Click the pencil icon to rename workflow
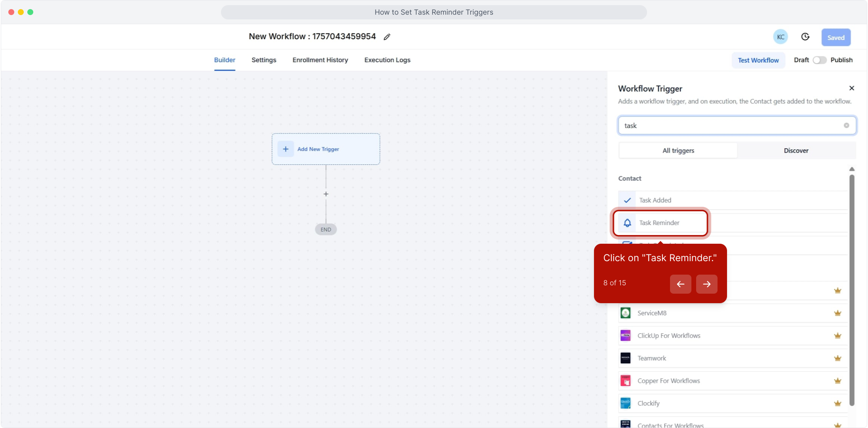 (387, 37)
